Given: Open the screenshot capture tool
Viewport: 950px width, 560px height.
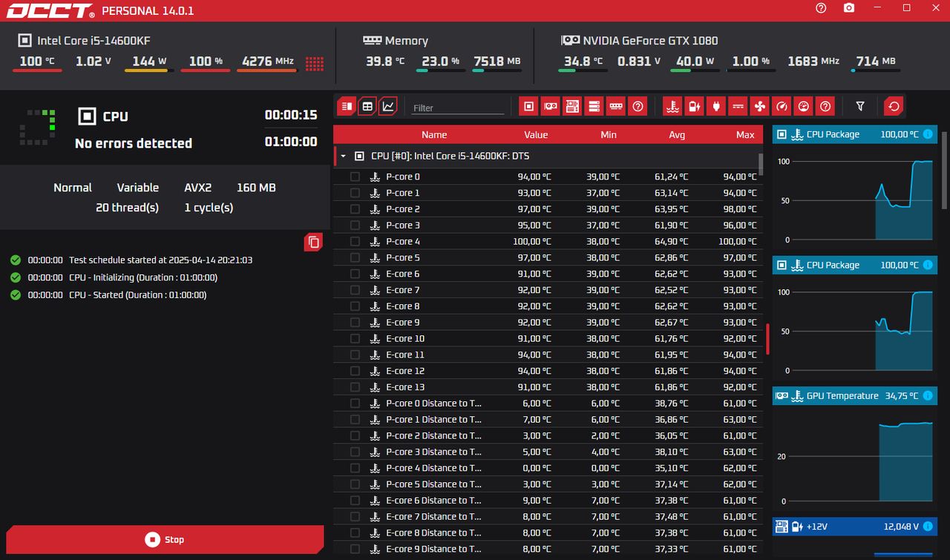Looking at the screenshot, I should coord(848,8).
